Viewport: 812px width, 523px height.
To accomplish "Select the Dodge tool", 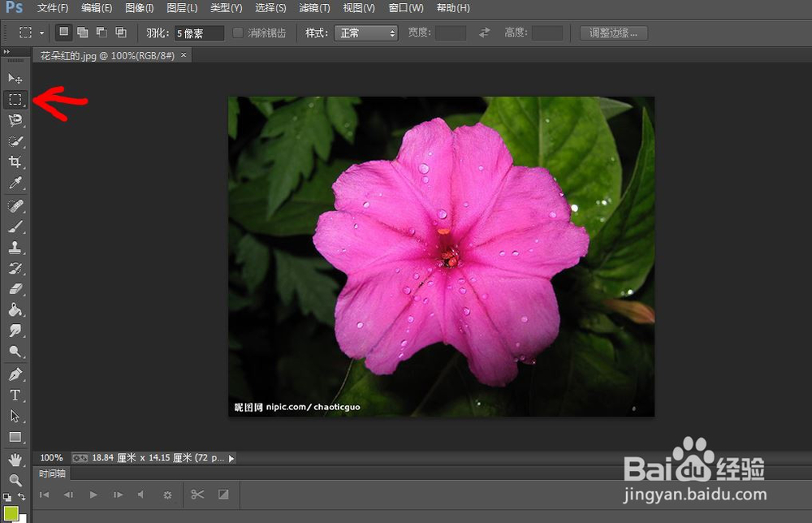I will (x=15, y=352).
